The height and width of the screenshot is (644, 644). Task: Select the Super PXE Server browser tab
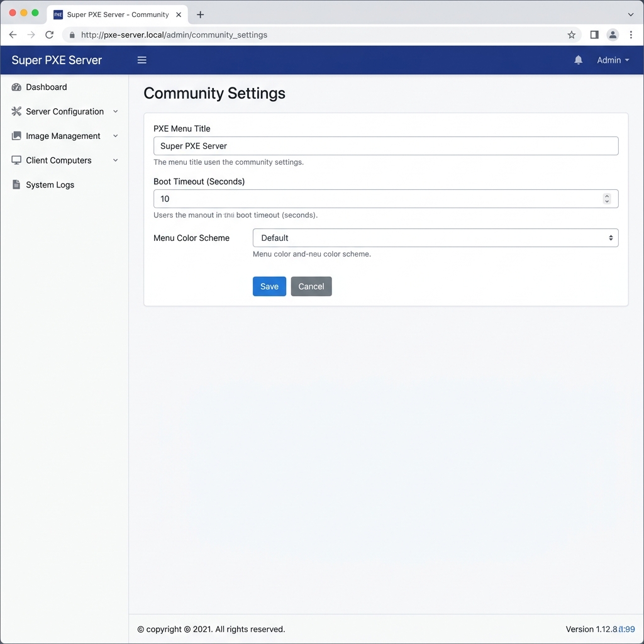tap(118, 15)
